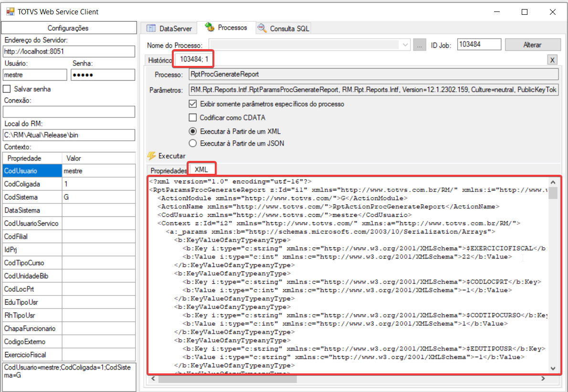The width and height of the screenshot is (568, 392).
Task: Click the XML horizontal scrollbar right arrow
Action: (x=543, y=379)
